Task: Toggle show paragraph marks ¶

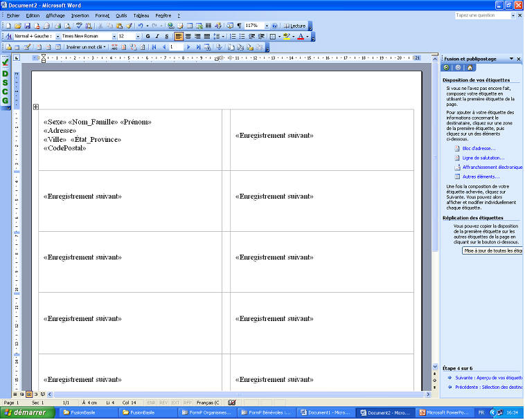Action: click(x=239, y=26)
